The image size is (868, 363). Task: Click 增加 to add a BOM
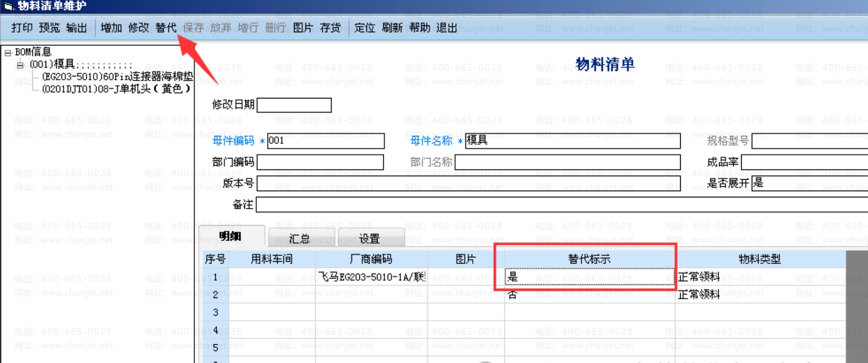pos(111,28)
